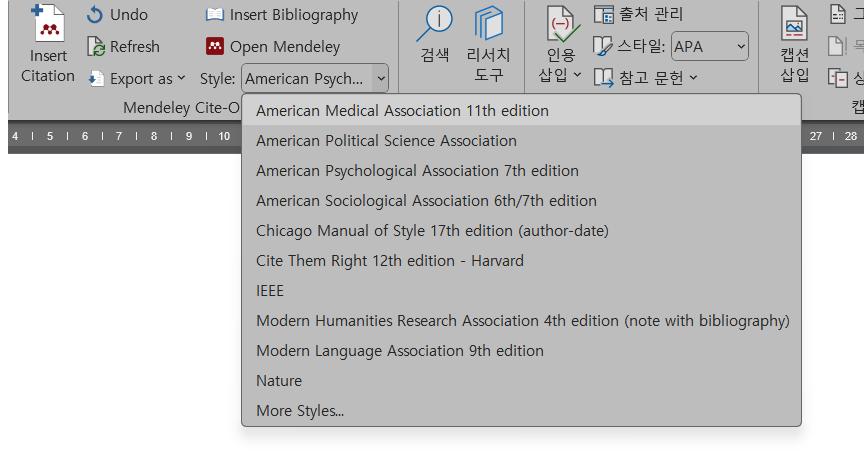
Task: Open 출처 관리 source manager
Action: pos(638,14)
